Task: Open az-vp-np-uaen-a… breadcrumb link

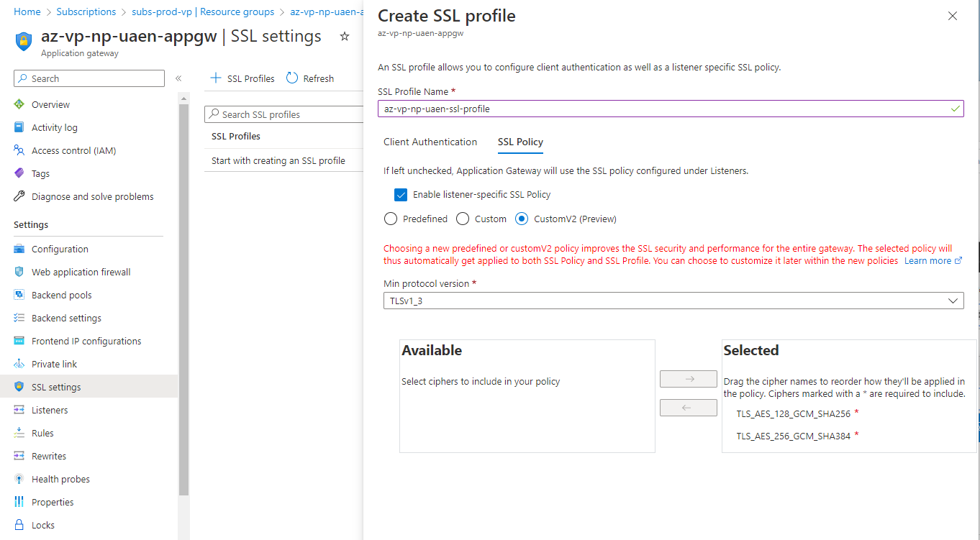Action: [327, 12]
